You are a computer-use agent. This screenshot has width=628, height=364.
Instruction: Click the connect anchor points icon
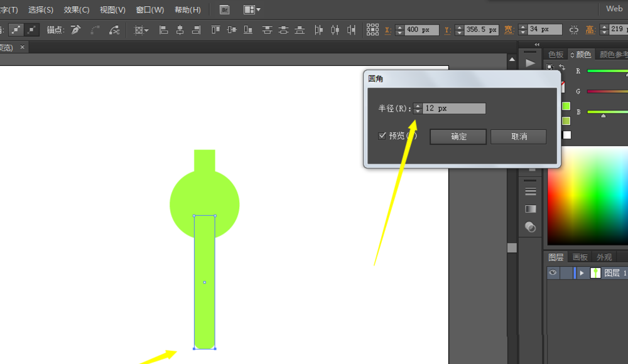(114, 29)
